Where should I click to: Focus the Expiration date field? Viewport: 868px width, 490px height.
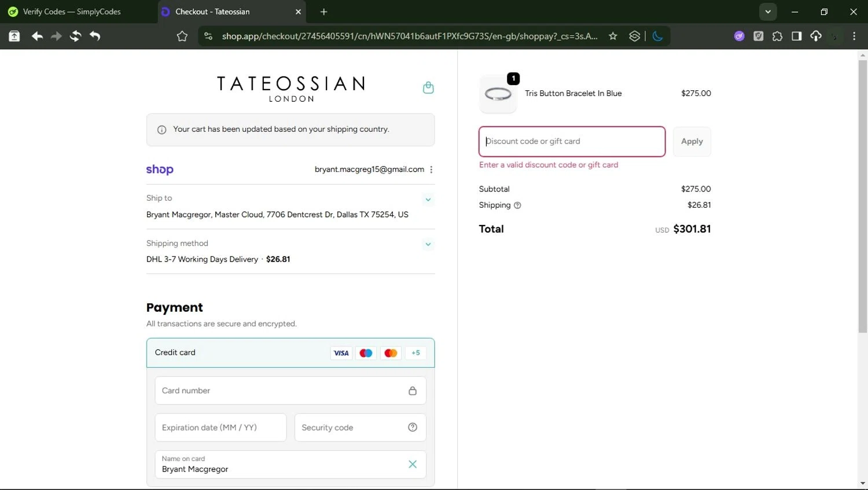(220, 428)
